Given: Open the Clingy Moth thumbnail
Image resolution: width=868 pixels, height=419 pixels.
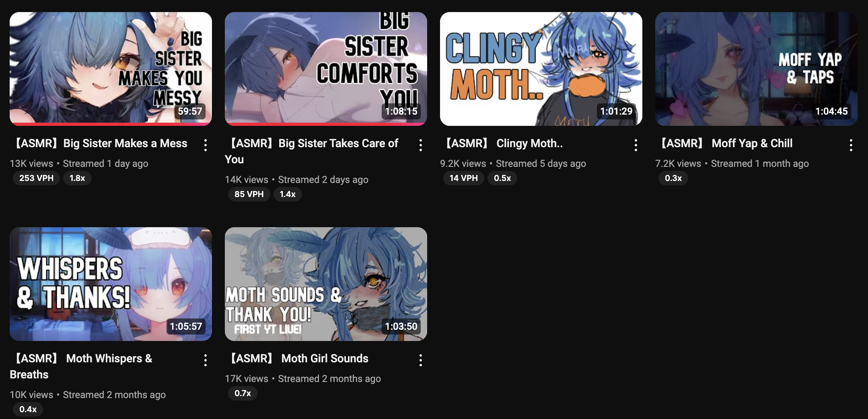Looking at the screenshot, I should click(x=541, y=69).
